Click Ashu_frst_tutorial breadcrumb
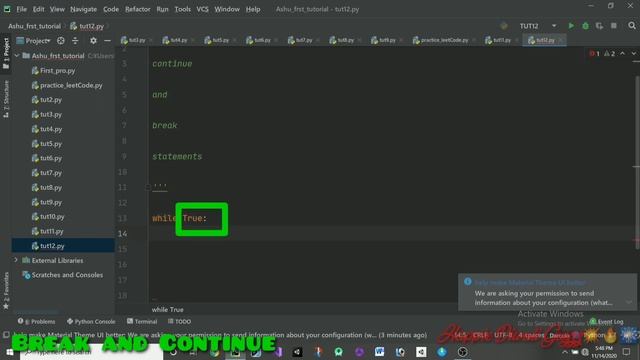This screenshot has height=360, width=640. coord(34,26)
